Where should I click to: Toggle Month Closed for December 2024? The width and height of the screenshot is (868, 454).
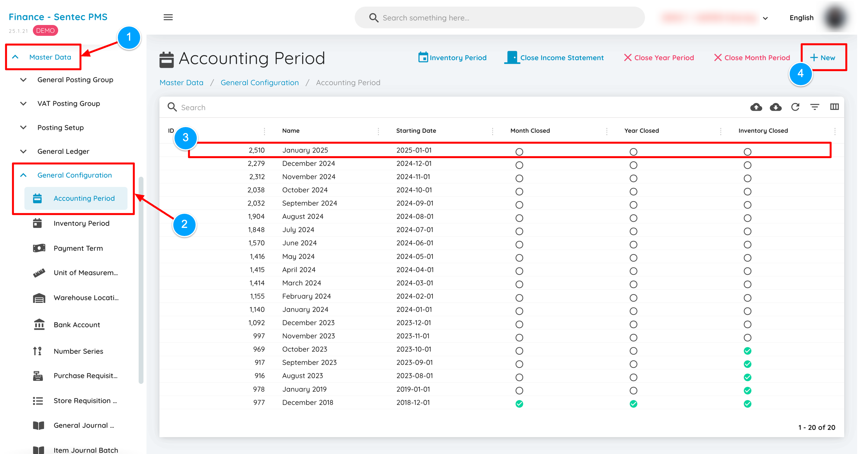[x=519, y=165]
